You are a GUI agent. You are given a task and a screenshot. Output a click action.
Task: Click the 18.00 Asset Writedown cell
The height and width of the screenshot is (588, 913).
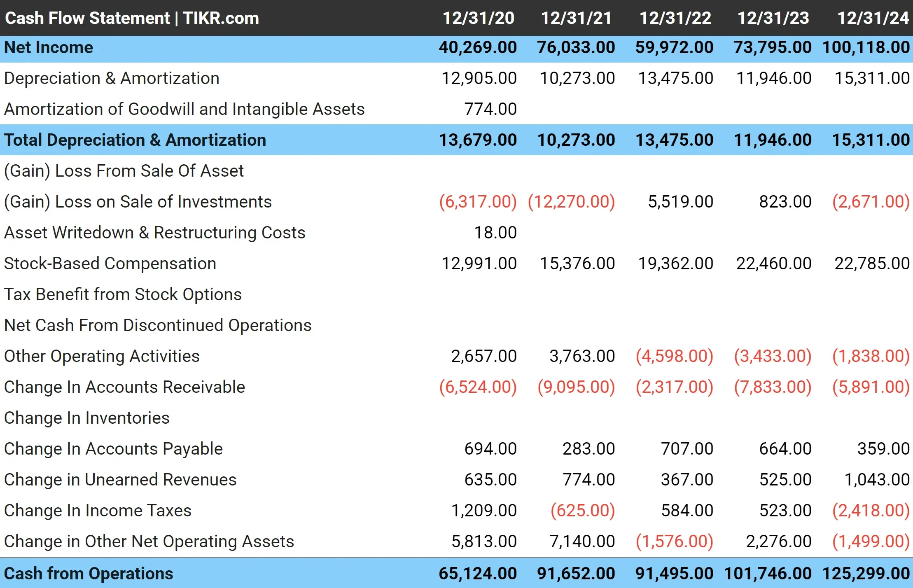(x=495, y=233)
